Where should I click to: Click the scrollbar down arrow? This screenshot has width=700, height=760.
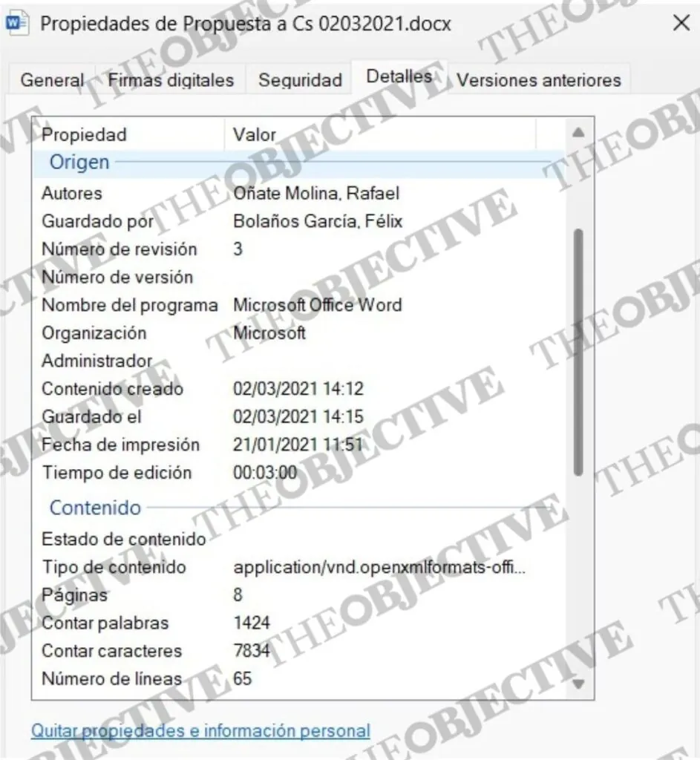[578, 683]
